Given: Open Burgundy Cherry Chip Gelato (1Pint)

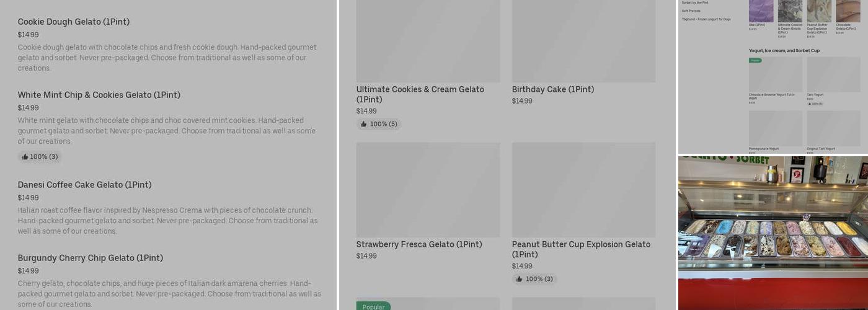Looking at the screenshot, I should [90, 258].
